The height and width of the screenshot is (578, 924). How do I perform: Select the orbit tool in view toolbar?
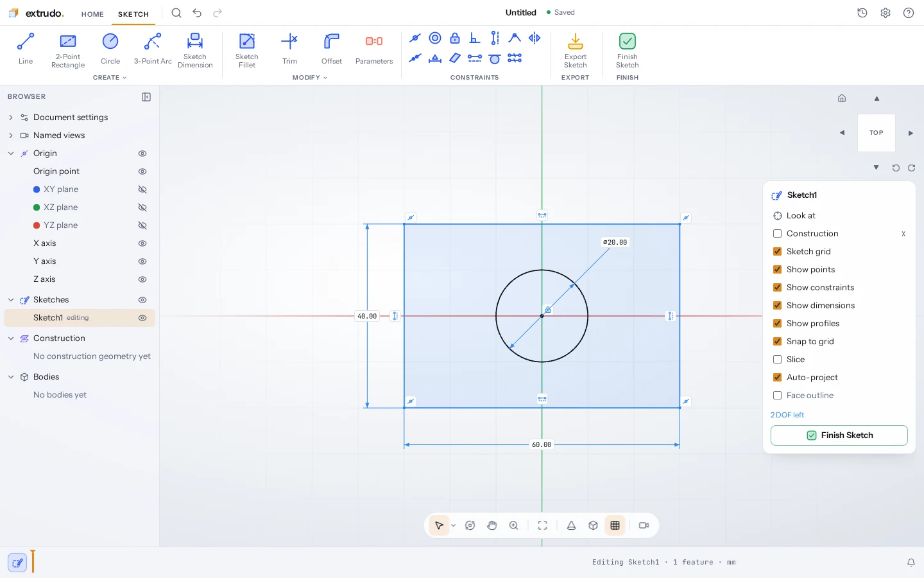pos(470,525)
